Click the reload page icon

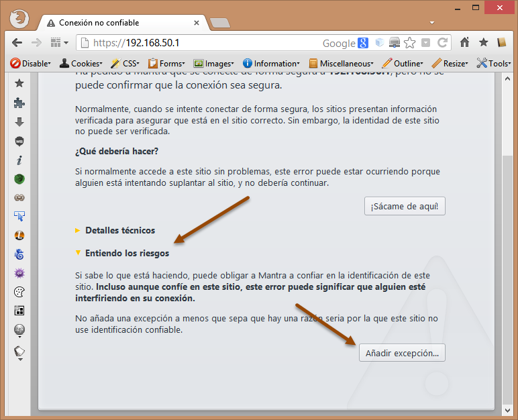[442, 43]
